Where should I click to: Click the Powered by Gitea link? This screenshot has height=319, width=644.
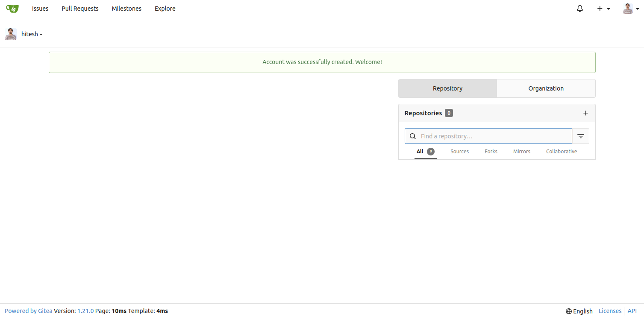29,311
